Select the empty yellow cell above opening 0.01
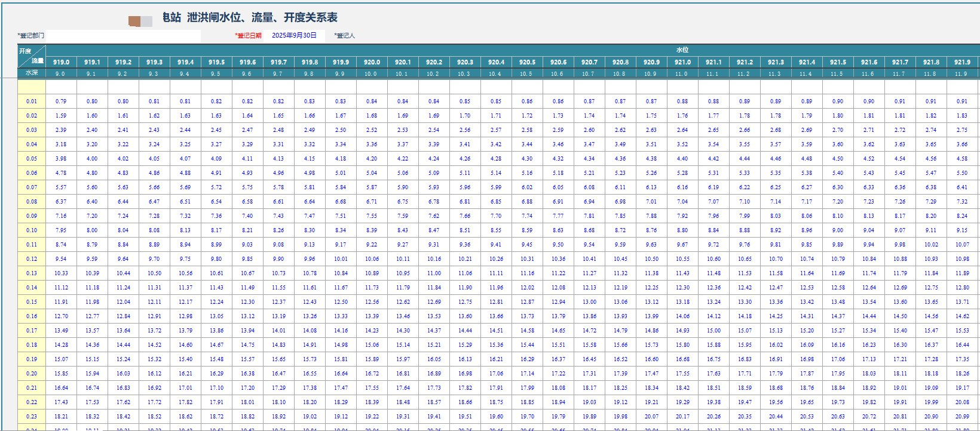The height and width of the screenshot is (431, 980). (x=32, y=87)
